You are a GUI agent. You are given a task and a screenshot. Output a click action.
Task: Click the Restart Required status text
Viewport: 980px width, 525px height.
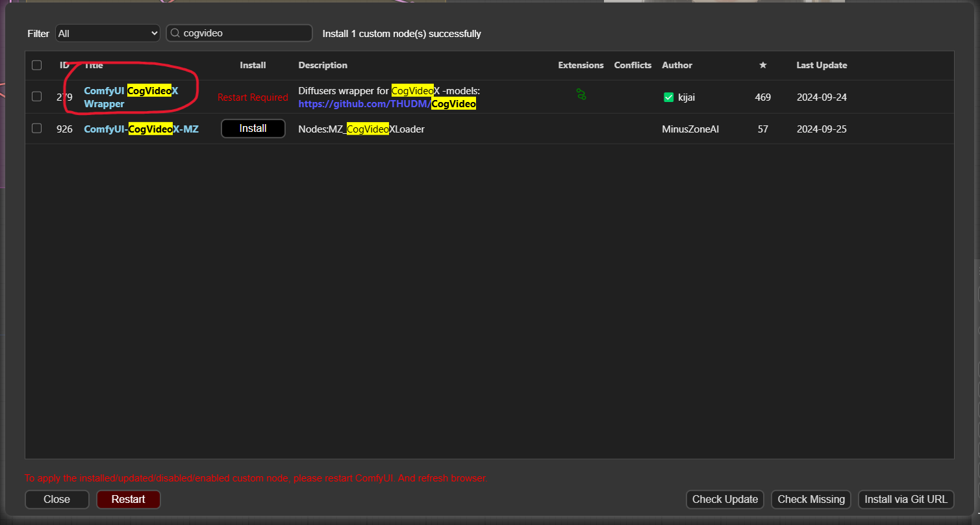pyautogui.click(x=253, y=97)
